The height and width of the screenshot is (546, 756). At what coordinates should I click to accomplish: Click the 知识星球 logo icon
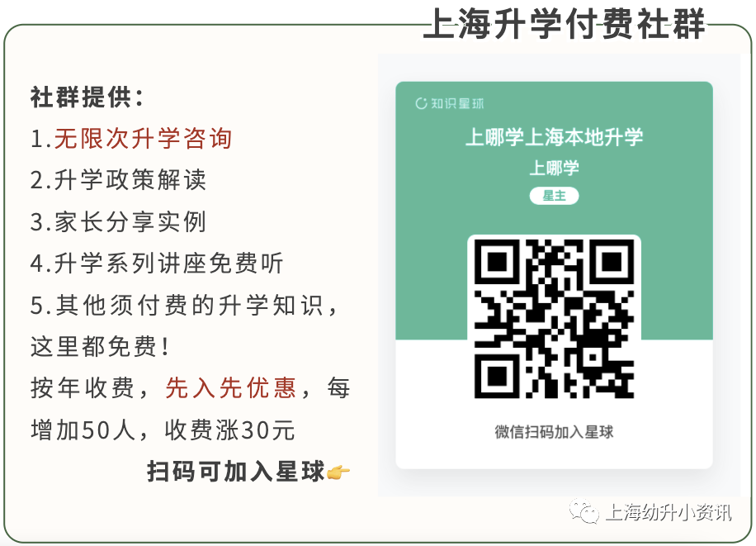tap(421, 103)
